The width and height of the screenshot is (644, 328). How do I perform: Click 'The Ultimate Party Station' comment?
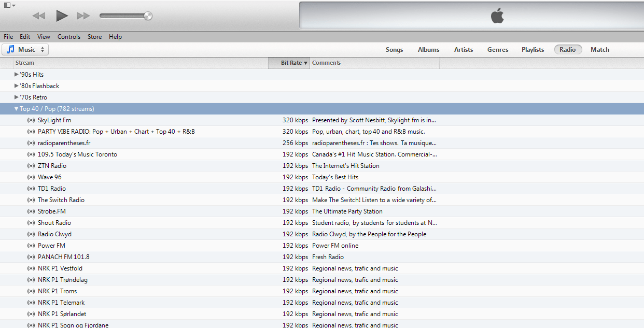347,211
